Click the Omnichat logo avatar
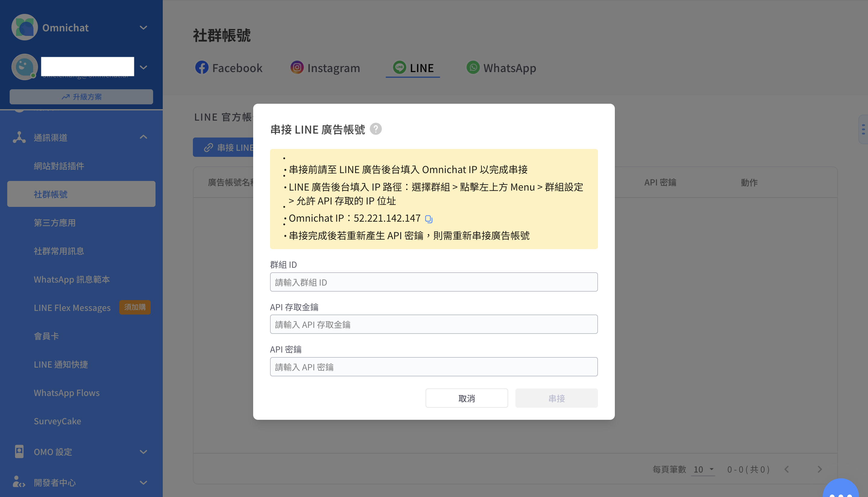Viewport: 868px width, 497px height. (24, 27)
